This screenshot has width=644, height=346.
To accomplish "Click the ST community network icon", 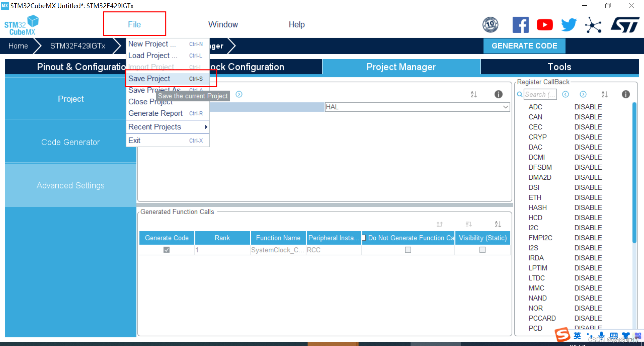I will (593, 25).
